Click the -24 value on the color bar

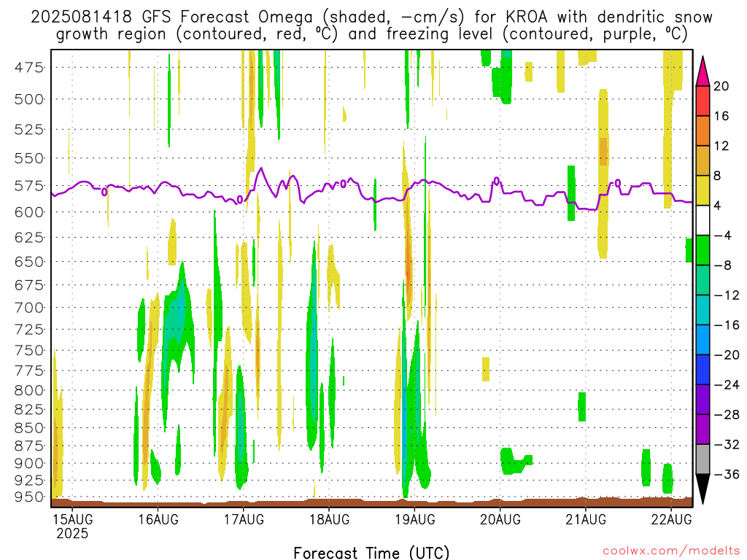(727, 385)
